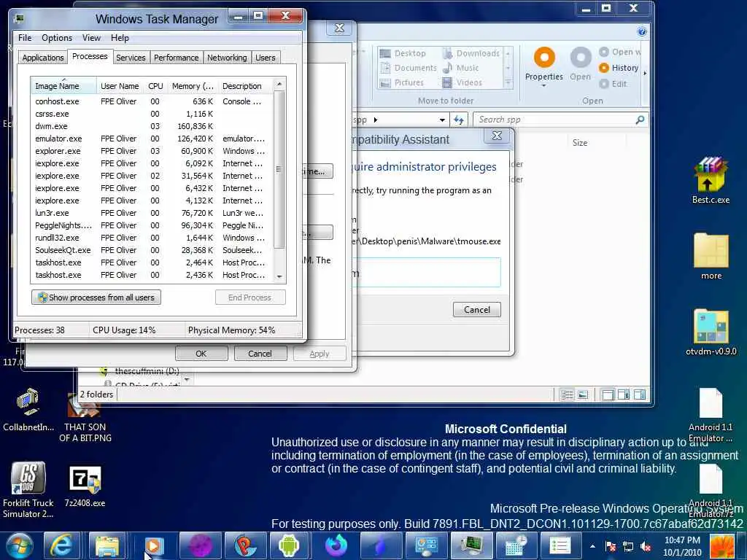Screen dimensions: 747x560
Task: Sort processes by Image Name column
Action: 63,86
